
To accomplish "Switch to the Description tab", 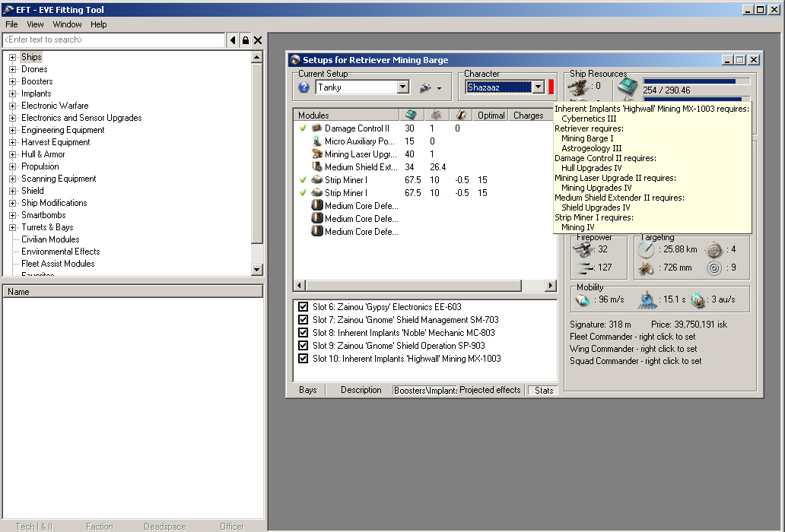I will click(x=361, y=390).
